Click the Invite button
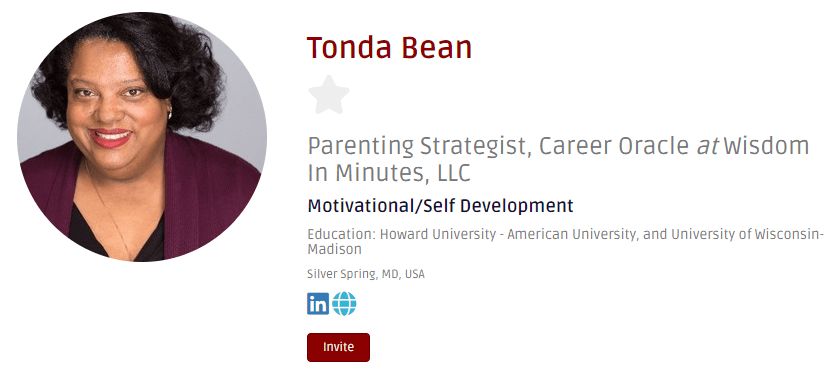The width and height of the screenshot is (831, 379). 338,347
